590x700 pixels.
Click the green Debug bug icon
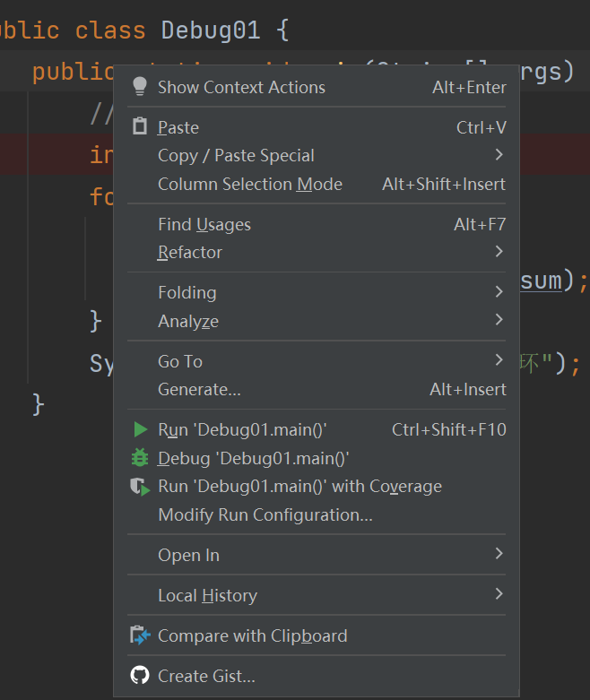(x=140, y=458)
